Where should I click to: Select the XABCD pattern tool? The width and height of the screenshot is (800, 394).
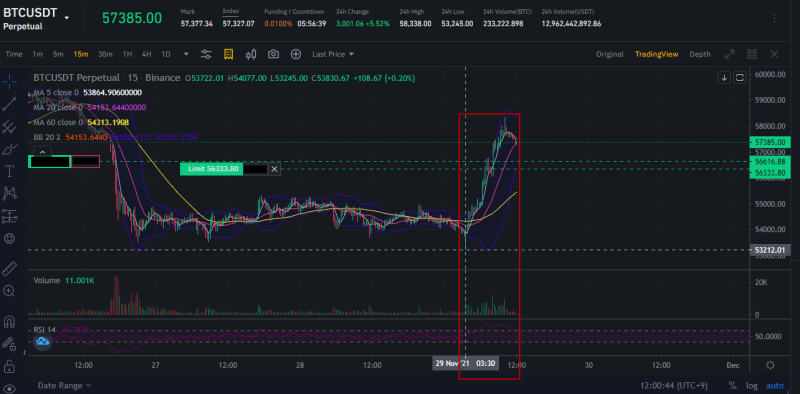[x=9, y=193]
